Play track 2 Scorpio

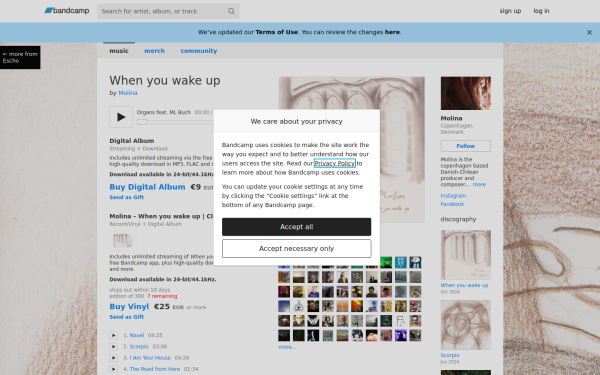113,347
